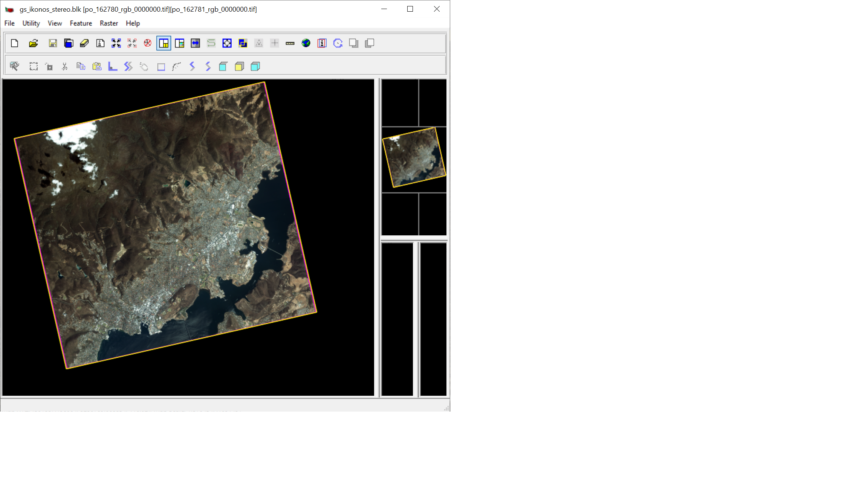Click the New document icon

pyautogui.click(x=15, y=43)
